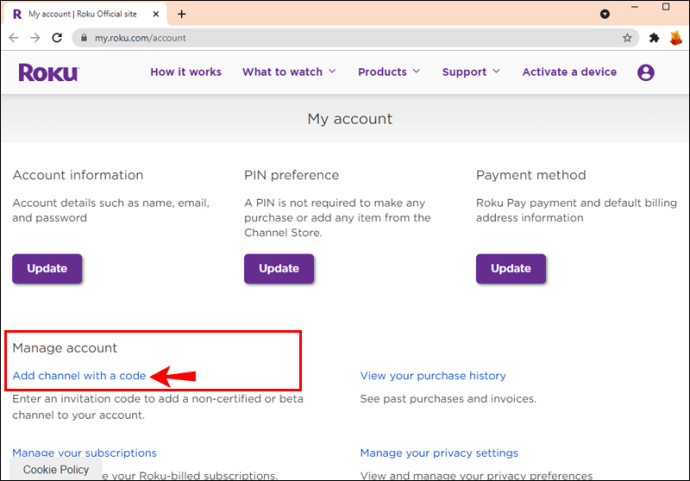Expand the Products dropdown
Image resolution: width=690 pixels, height=481 pixels.
tap(389, 72)
